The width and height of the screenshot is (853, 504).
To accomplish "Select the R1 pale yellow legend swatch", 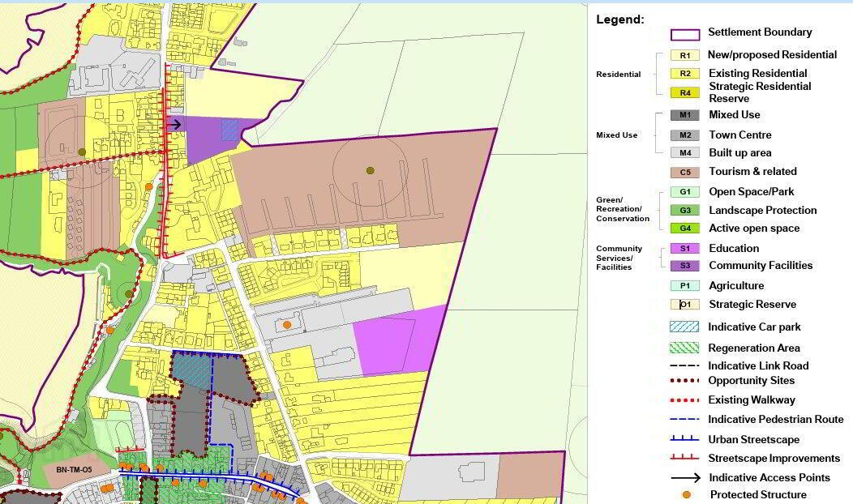I will [x=685, y=55].
